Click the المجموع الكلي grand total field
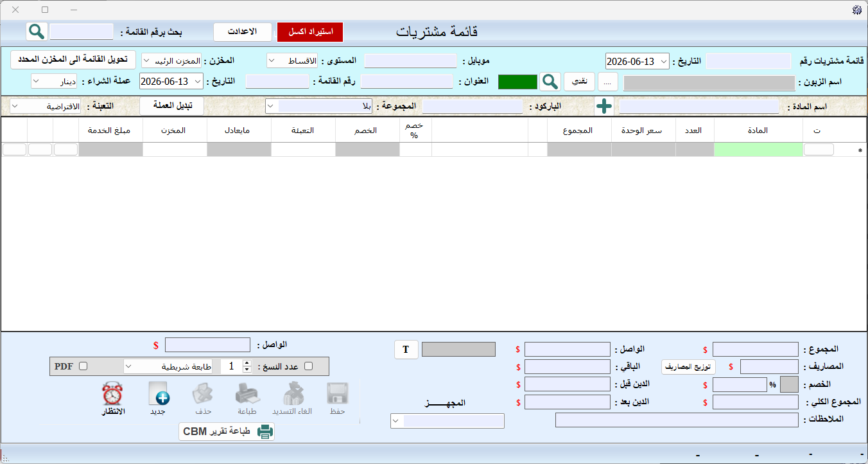This screenshot has height=464, width=868. click(756, 402)
